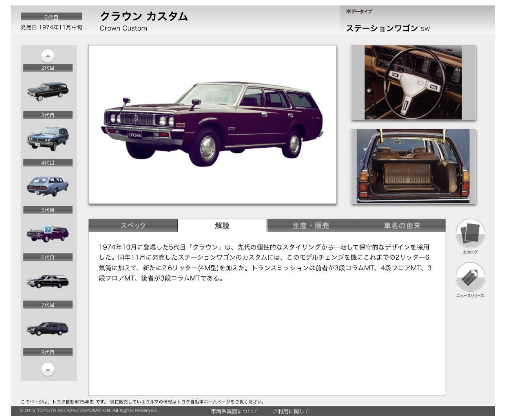Select the 4代目 light blue wagon thumbnail

point(48,186)
